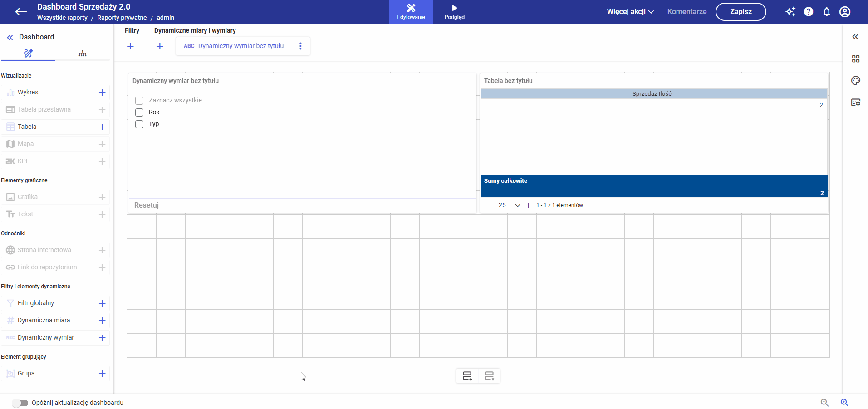Check the Rok checkbox
Screen dimensions: 868x409
point(139,112)
